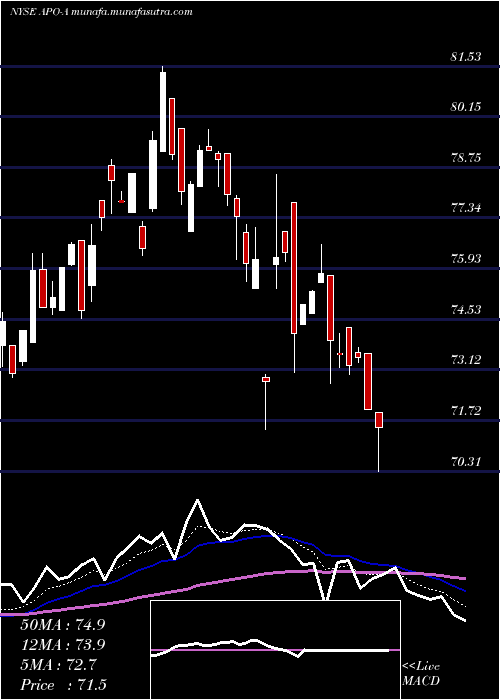Click the 12MA : 73.9 readout

62,645
